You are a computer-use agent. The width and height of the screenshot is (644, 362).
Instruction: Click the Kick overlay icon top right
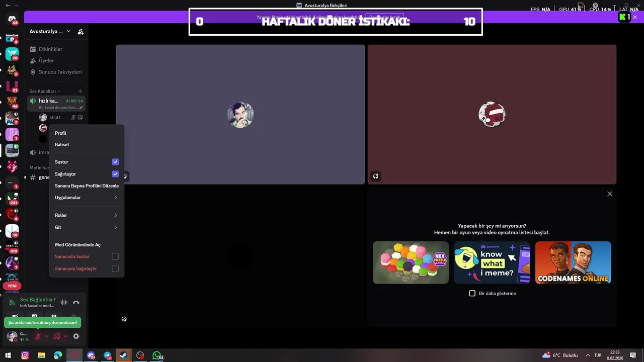[624, 17]
